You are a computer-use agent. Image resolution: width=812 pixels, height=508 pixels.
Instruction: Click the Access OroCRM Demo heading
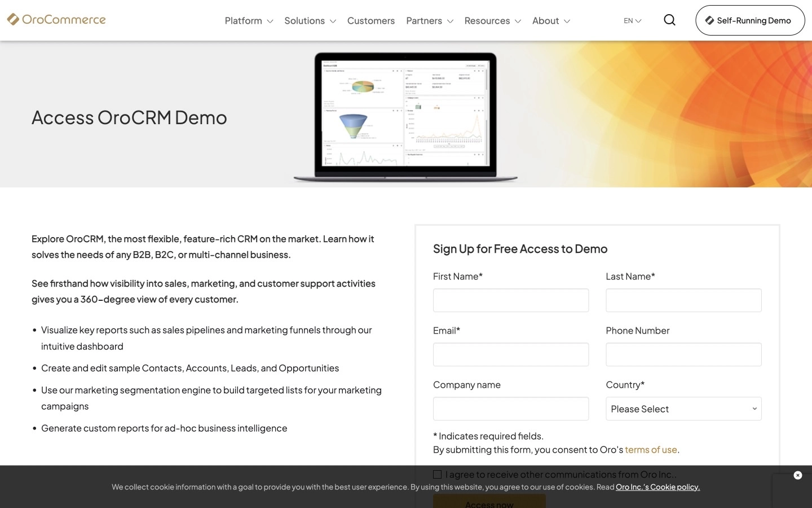pos(129,117)
